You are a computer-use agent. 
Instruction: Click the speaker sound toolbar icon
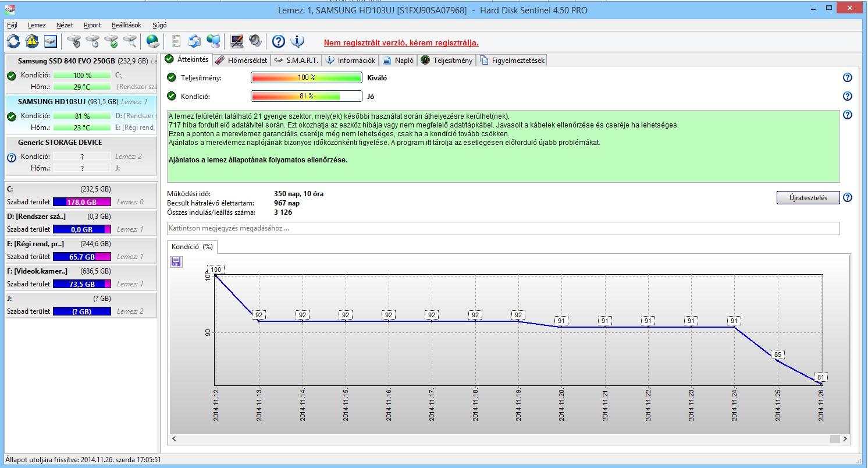tap(255, 41)
